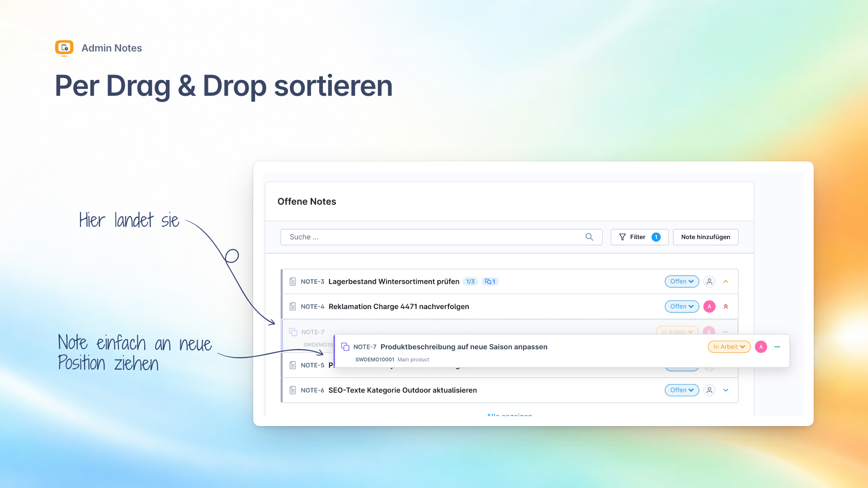Viewport: 868px width, 488px height.
Task: Click the comments badge on NOTE-3
Action: click(x=490, y=282)
